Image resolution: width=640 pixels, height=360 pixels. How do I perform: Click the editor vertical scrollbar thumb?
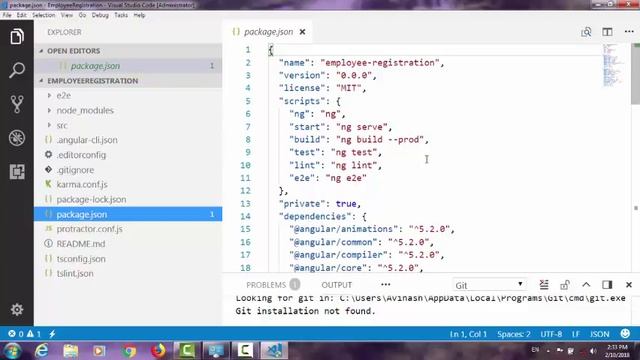point(635,73)
